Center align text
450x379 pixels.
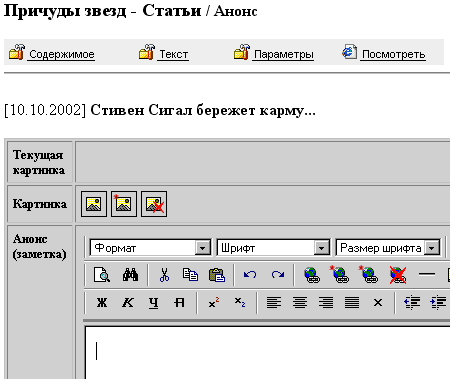pyautogui.click(x=300, y=303)
